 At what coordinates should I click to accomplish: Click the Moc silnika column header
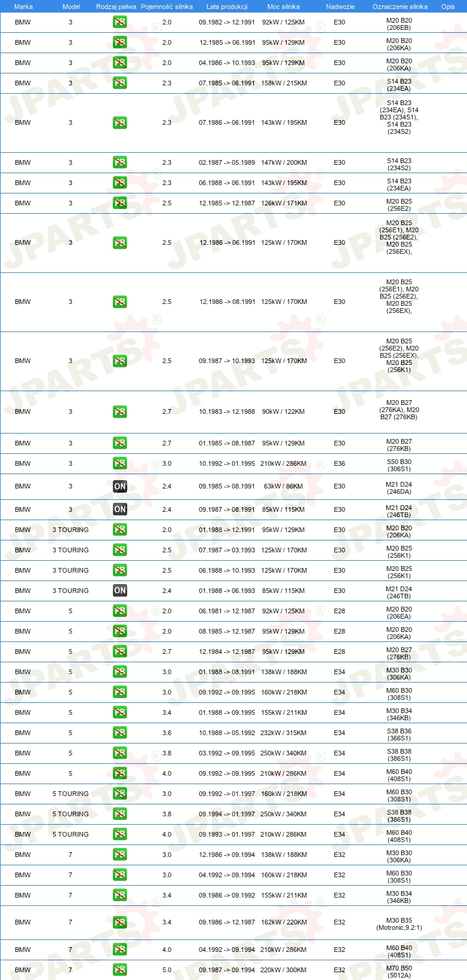coord(284,7)
